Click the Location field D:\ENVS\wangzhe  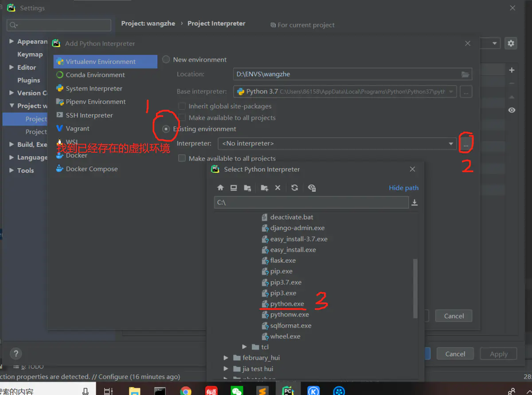353,74
